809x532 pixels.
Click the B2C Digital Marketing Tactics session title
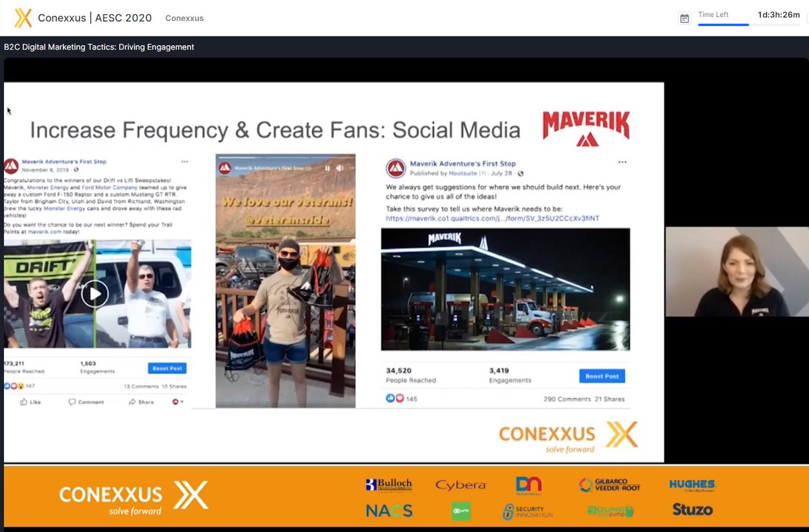[x=99, y=47]
